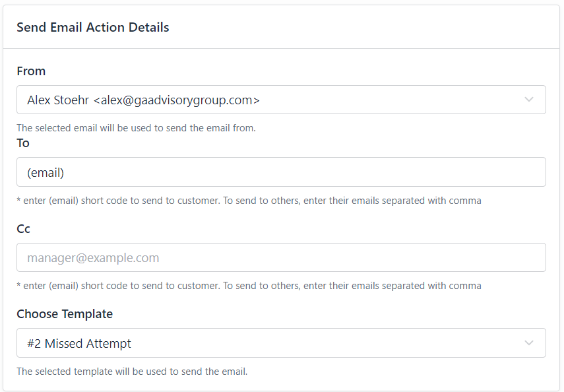Click the chevron beside #2 Missed Attempt

[x=529, y=343]
